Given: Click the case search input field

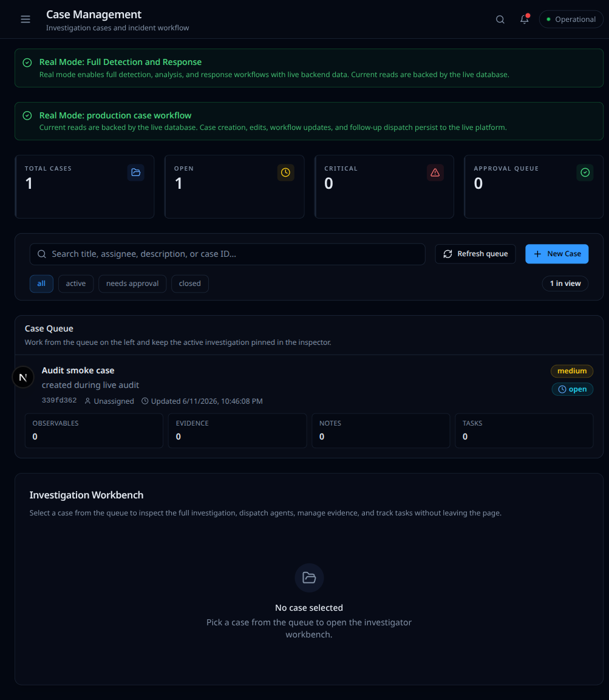Looking at the screenshot, I should click(x=227, y=254).
